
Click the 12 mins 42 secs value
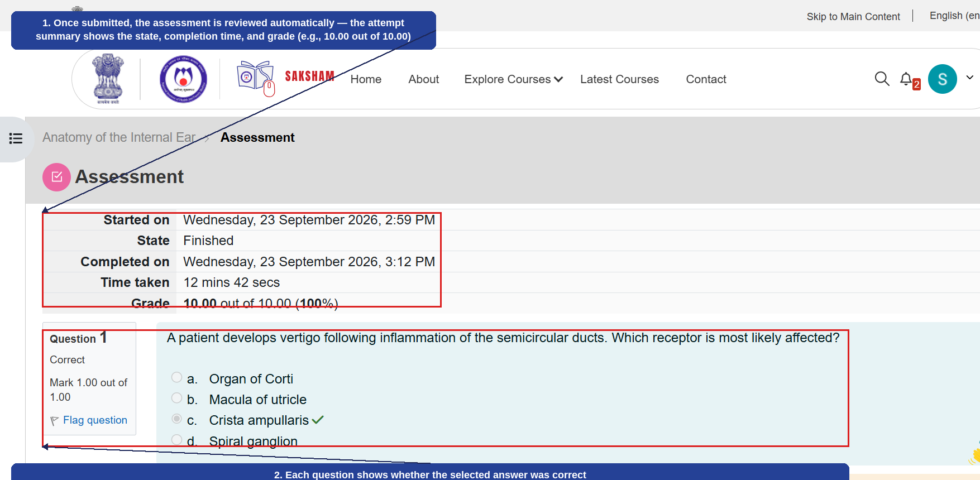coord(232,282)
